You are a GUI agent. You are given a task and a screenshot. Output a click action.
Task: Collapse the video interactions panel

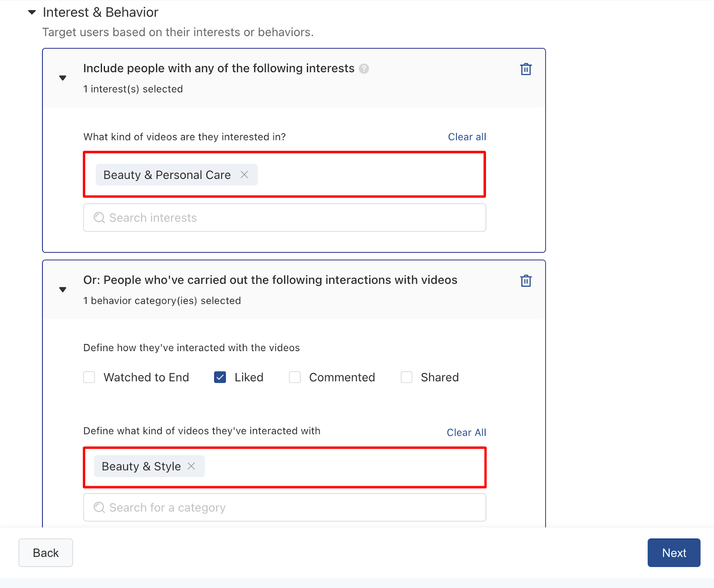click(x=63, y=290)
